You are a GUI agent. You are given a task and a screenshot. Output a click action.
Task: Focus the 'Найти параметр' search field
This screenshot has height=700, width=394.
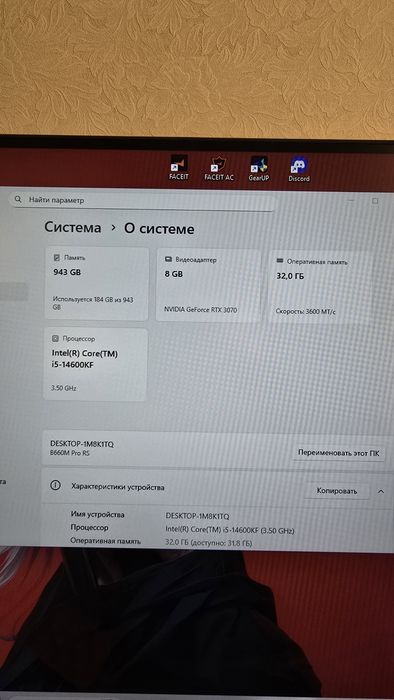[x=142, y=201]
